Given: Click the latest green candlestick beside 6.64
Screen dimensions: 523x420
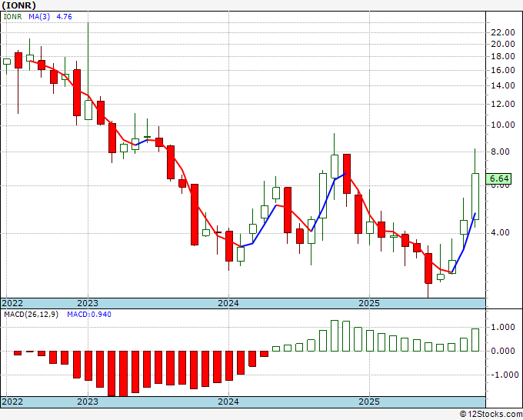Looking at the screenshot, I should click(x=475, y=196).
